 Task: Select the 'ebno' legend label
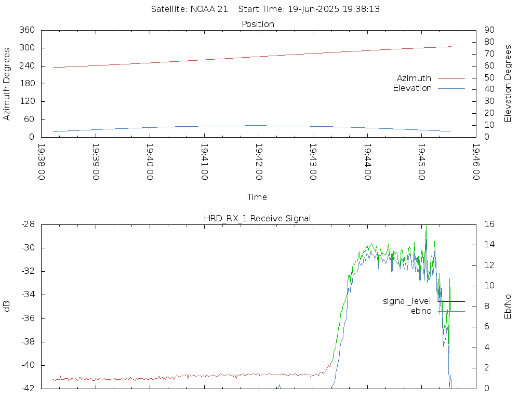tap(421, 311)
